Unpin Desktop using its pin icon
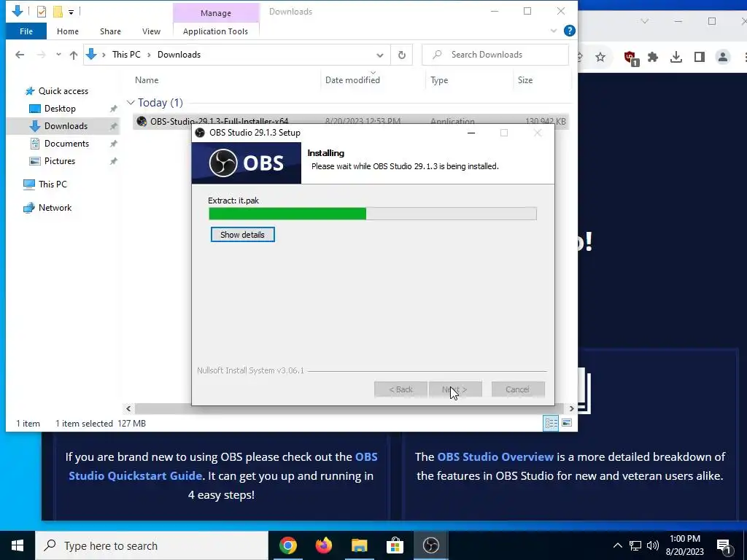 tap(113, 109)
